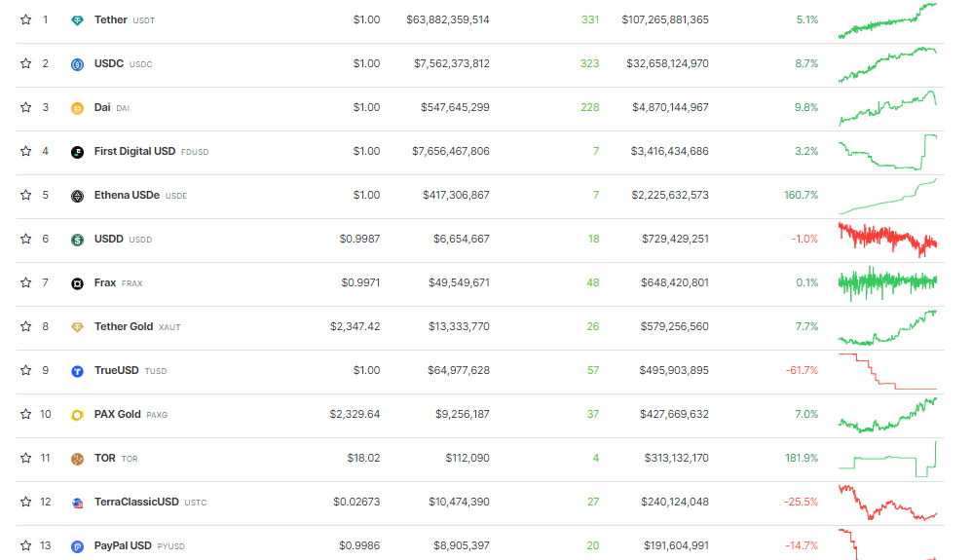Click the First Digital USD logo icon
Viewport: 972px width, 560px height.
click(x=77, y=152)
